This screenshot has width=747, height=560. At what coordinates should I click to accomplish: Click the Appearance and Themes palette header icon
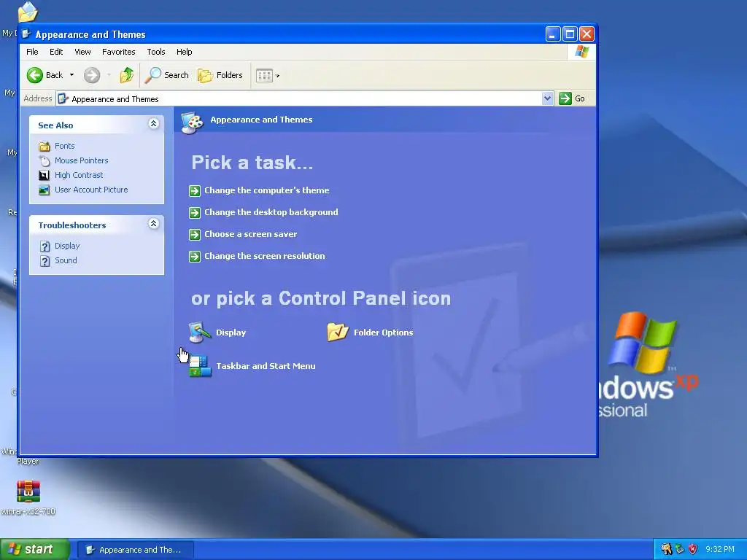click(193, 122)
